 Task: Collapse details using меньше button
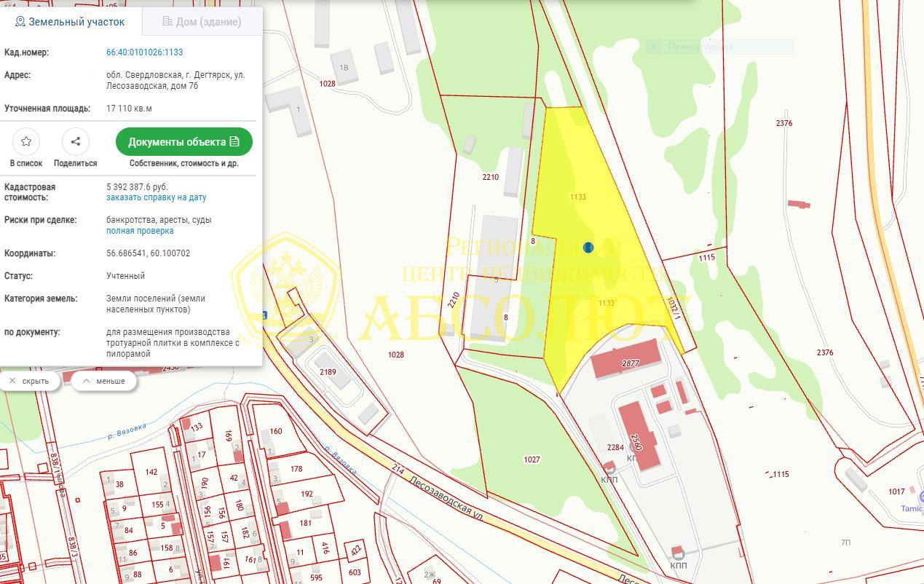coord(104,381)
